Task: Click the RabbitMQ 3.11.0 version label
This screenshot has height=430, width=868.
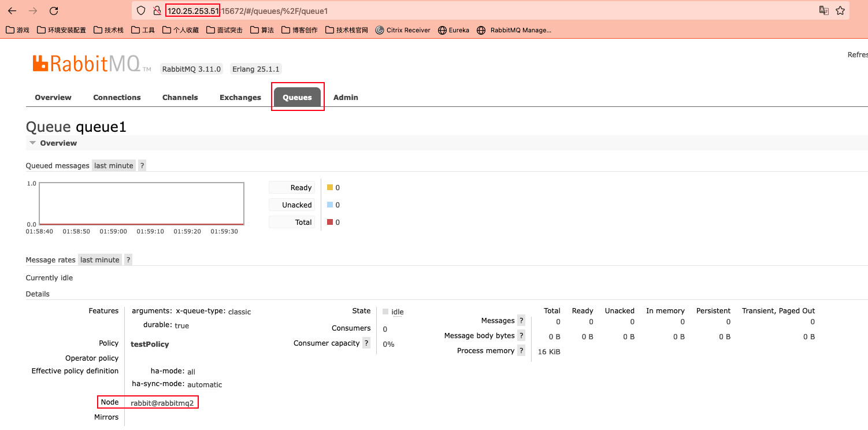Action: [x=191, y=69]
